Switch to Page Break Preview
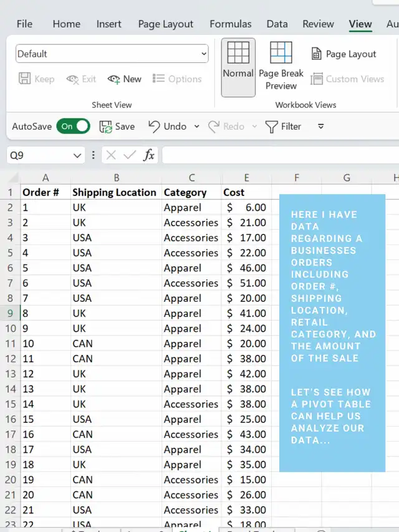Viewport: 399px width, 532px height. (281, 54)
